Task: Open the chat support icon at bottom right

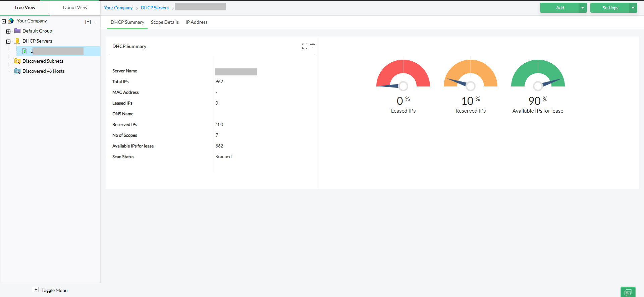Action: [x=628, y=292]
